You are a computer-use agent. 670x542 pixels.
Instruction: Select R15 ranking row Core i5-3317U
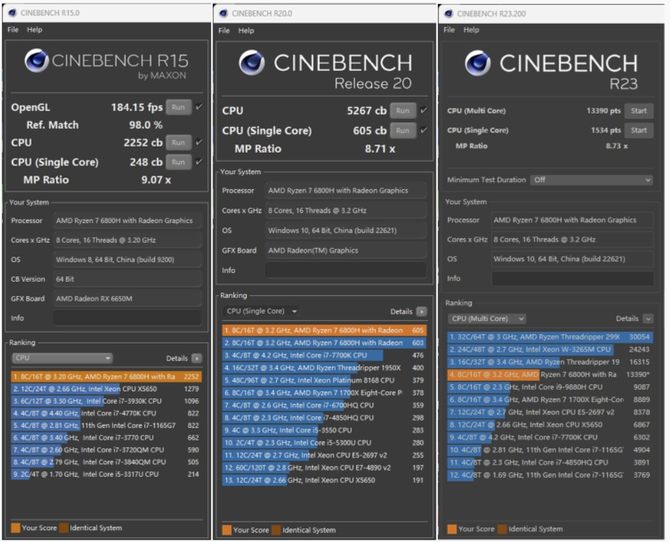point(106,474)
